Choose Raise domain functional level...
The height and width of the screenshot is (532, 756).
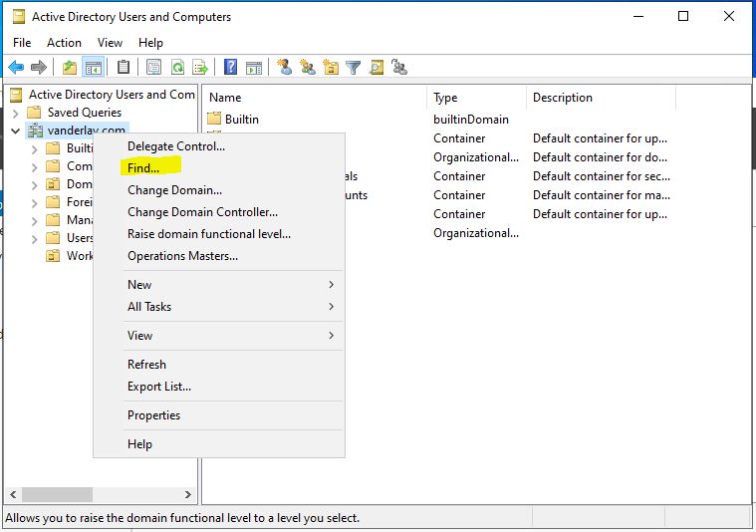click(219, 234)
